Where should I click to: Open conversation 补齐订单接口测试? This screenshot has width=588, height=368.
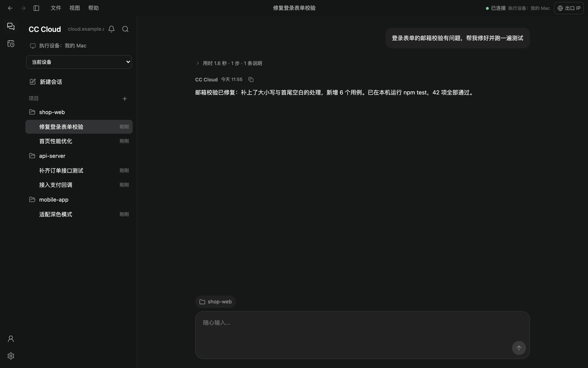79,171
